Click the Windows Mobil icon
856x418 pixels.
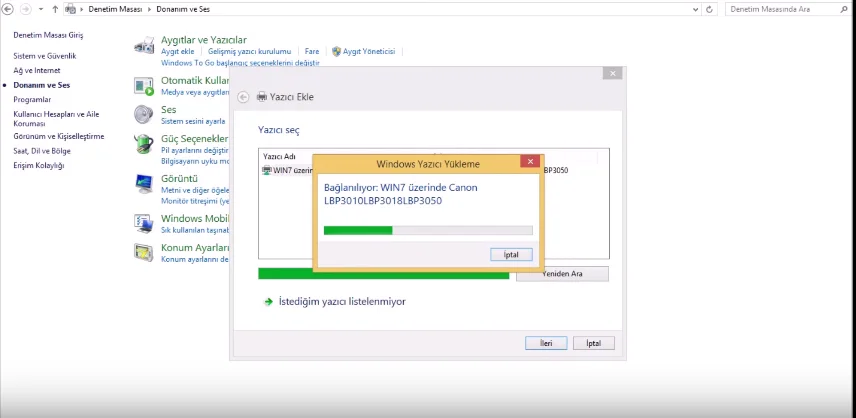point(144,224)
